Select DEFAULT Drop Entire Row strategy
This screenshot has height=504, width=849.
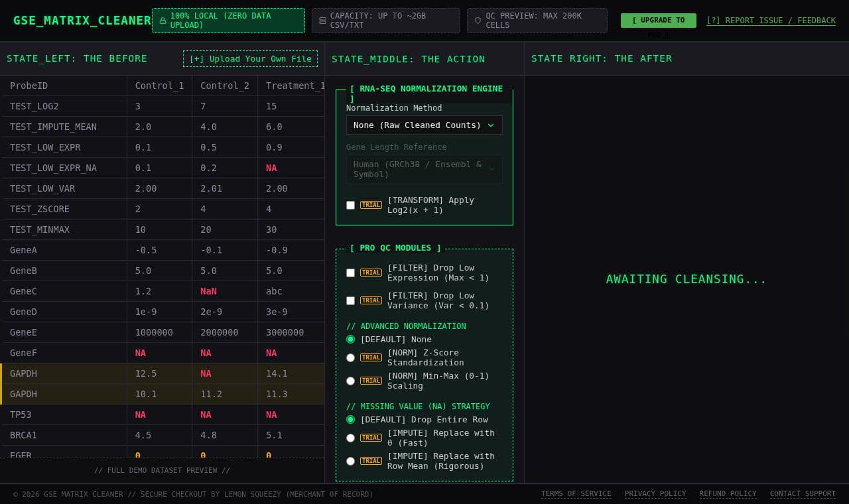[x=350, y=419]
